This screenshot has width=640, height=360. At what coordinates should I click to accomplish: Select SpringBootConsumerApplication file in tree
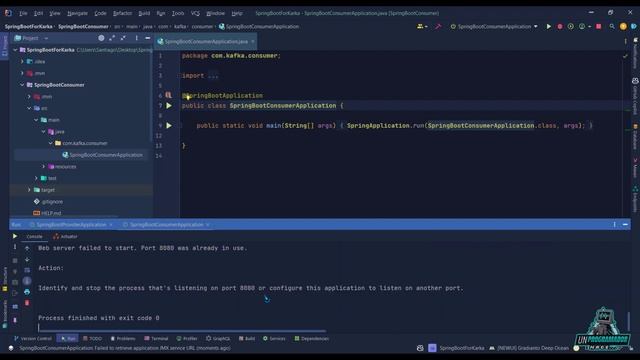[102, 155]
